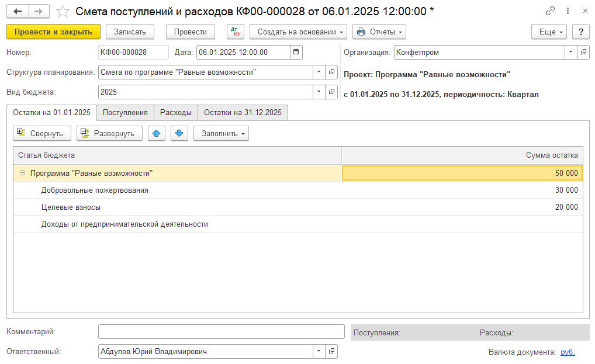The height and width of the screenshot is (364, 595).
Task: Click the Провести и закрыть button
Action: click(53, 32)
